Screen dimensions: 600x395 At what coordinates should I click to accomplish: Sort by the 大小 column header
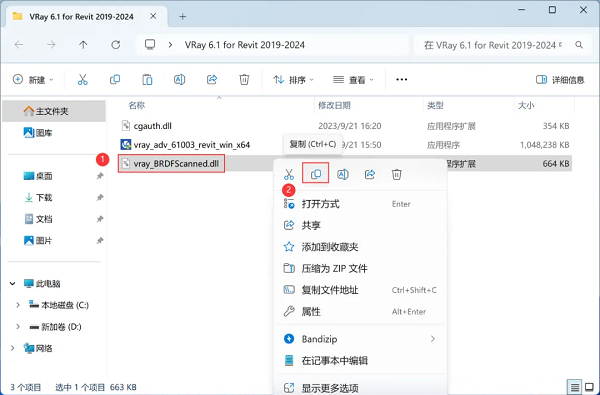[526, 105]
